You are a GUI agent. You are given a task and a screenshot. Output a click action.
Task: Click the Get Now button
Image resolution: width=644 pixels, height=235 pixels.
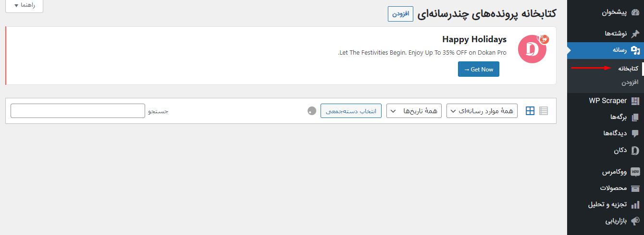(x=479, y=69)
